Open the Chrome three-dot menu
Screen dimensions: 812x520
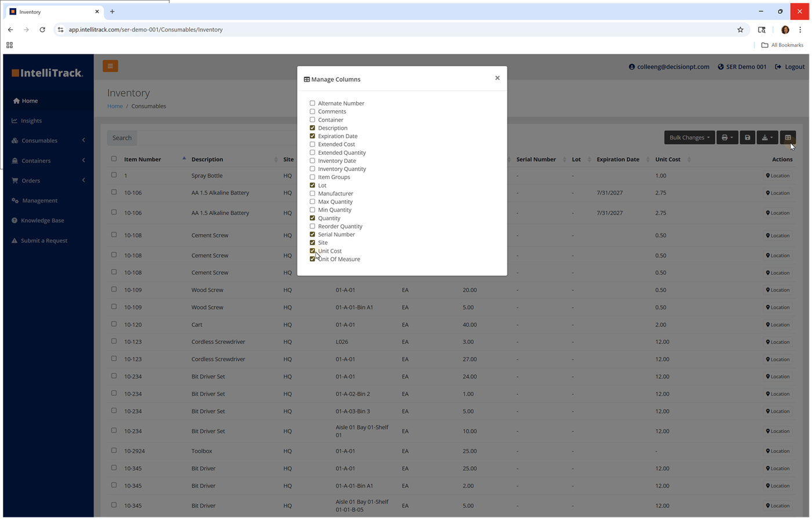(800, 30)
